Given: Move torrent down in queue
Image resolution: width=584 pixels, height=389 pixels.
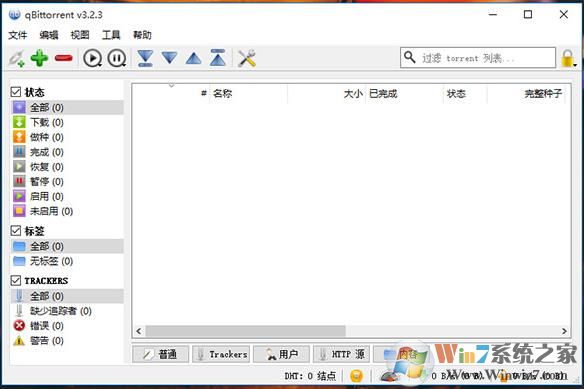Looking at the screenshot, I should tap(169, 58).
